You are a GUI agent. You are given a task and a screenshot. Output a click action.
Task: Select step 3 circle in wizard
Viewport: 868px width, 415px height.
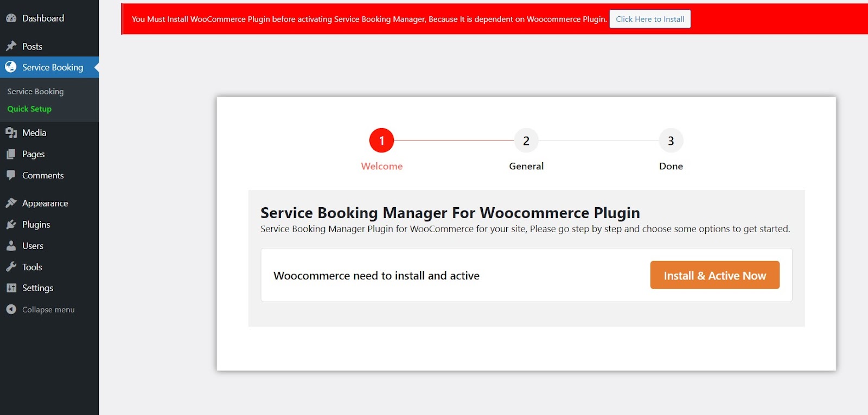pyautogui.click(x=671, y=141)
